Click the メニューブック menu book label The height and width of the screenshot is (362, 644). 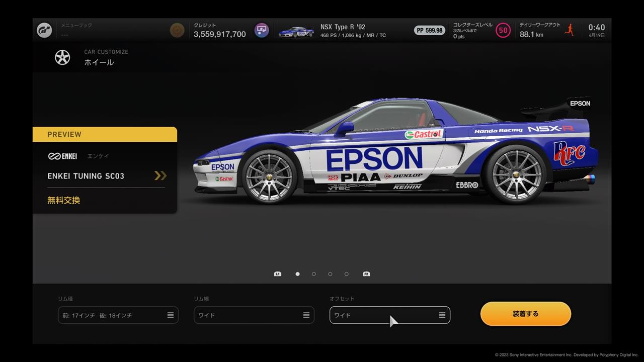(x=76, y=25)
